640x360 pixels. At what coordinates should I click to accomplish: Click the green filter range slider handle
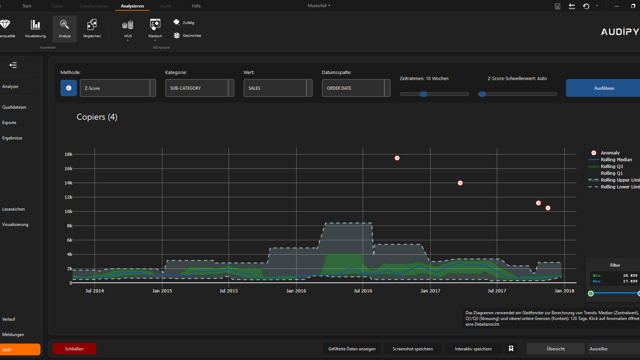click(591, 293)
